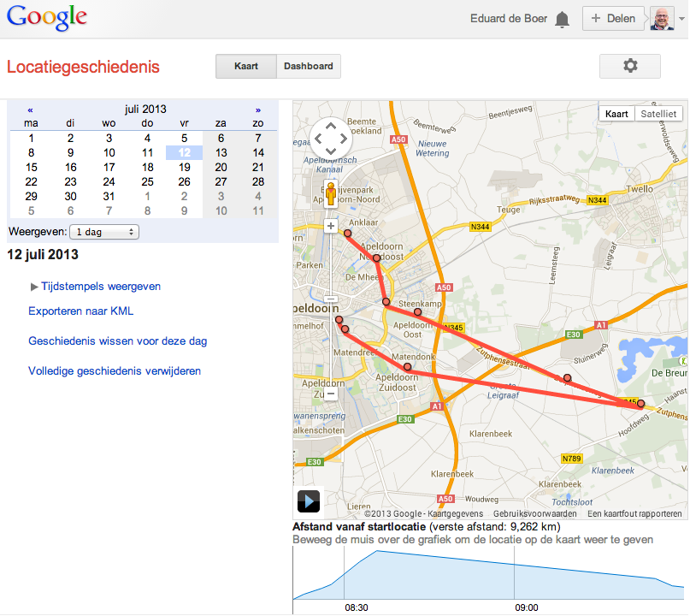Select the Kaart tab next to Dashboard
Viewport: 690px width, 616px height.
pos(246,66)
